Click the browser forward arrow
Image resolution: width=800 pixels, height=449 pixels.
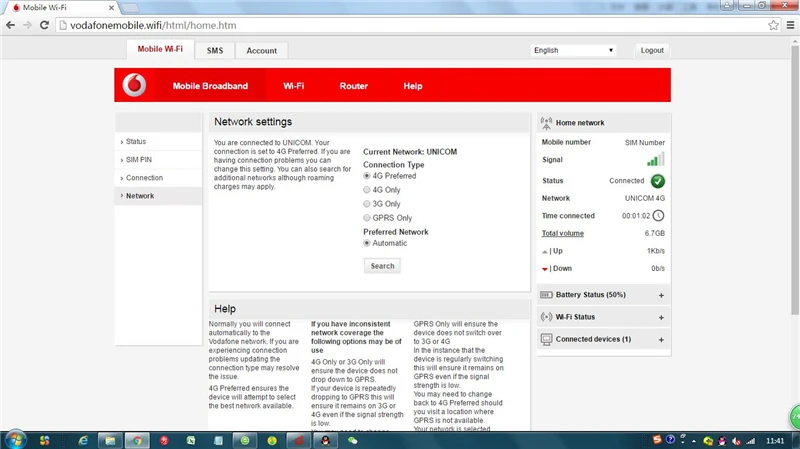click(x=27, y=25)
